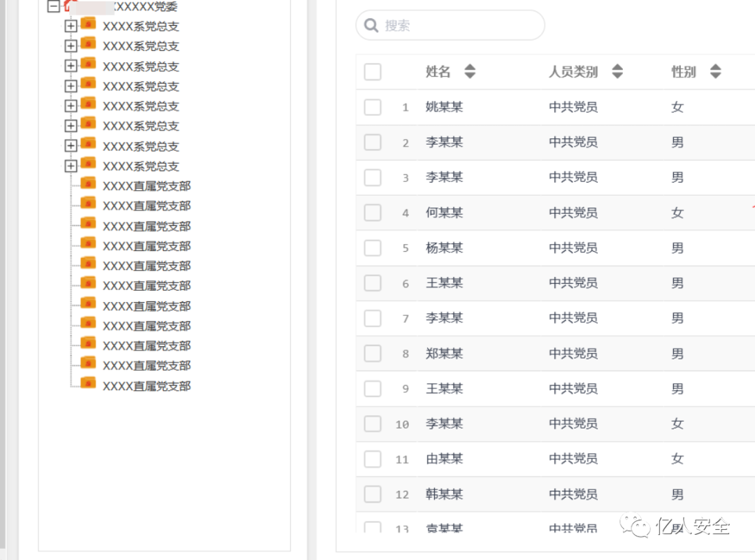Screen dimensions: 755x560
Task: Expand the first XXXX系党总支 node
Action: 71,25
